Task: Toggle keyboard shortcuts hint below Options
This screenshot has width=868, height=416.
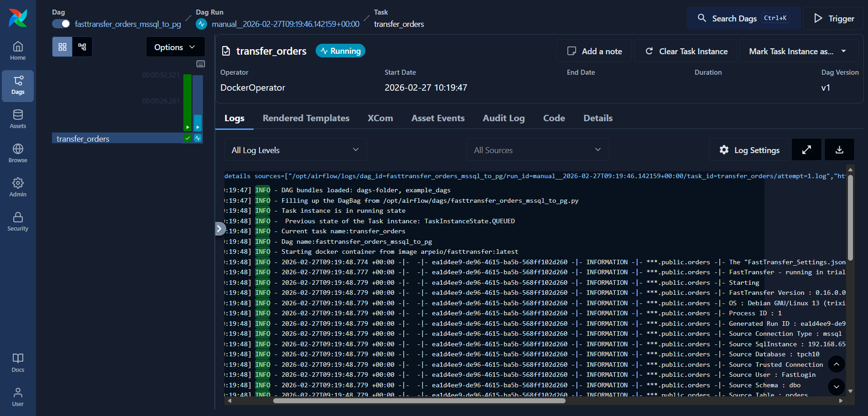Action: [201, 64]
